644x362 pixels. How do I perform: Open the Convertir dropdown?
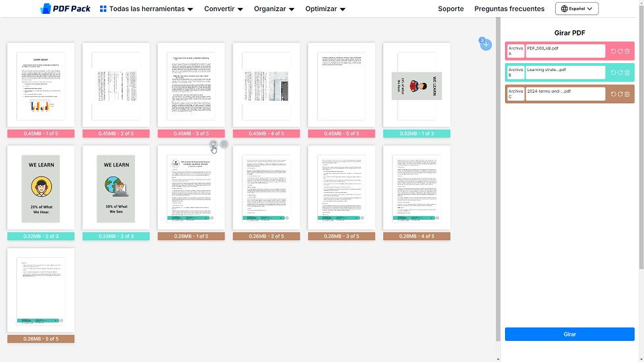223,9
